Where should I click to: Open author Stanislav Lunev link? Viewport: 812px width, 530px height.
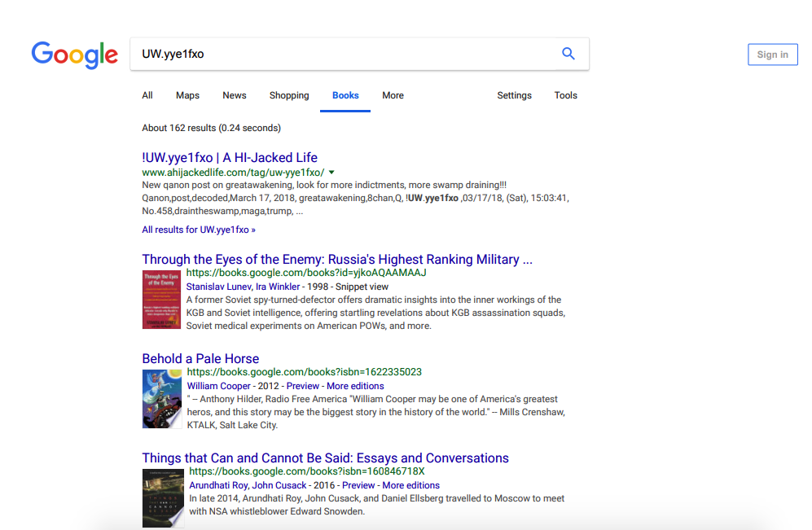pyautogui.click(x=218, y=287)
